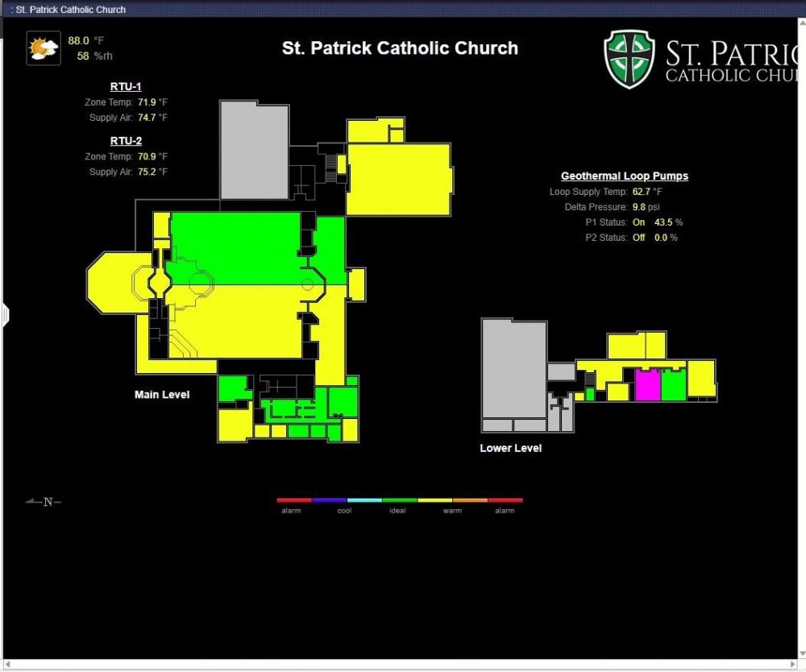The height and width of the screenshot is (672, 806).
Task: Click the RTU-1 Zone Temp 71.9 value
Action: (x=147, y=103)
